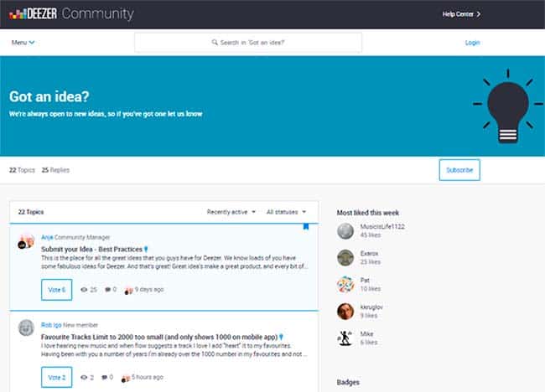545x392 pixels.
Task: Click the Most liked this week heading
Action: [368, 213]
